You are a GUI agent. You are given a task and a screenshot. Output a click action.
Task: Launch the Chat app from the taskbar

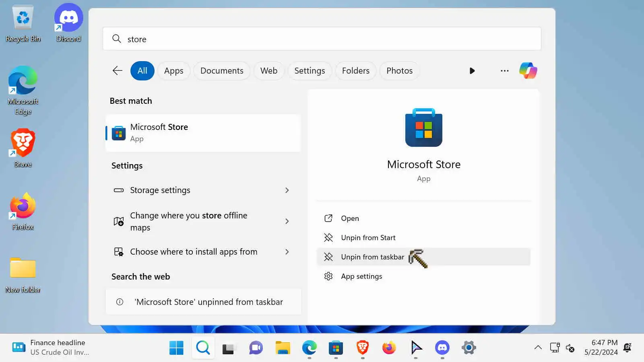point(256,348)
